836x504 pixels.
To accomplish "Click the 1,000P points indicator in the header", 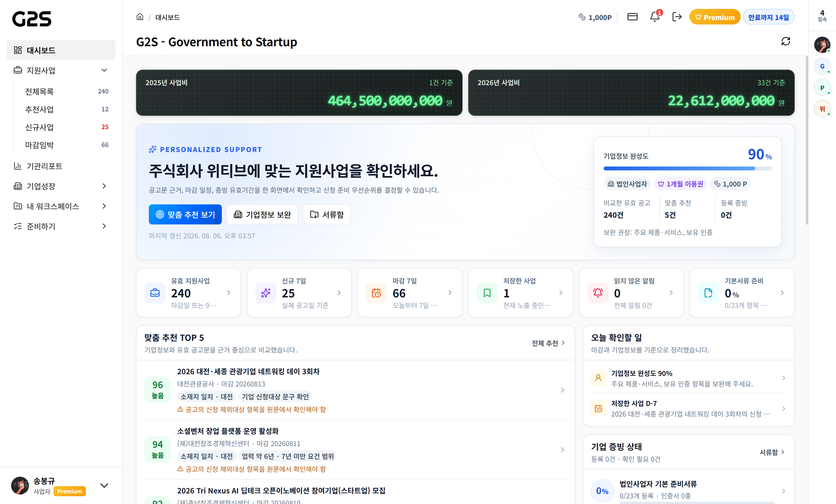I will pos(595,17).
